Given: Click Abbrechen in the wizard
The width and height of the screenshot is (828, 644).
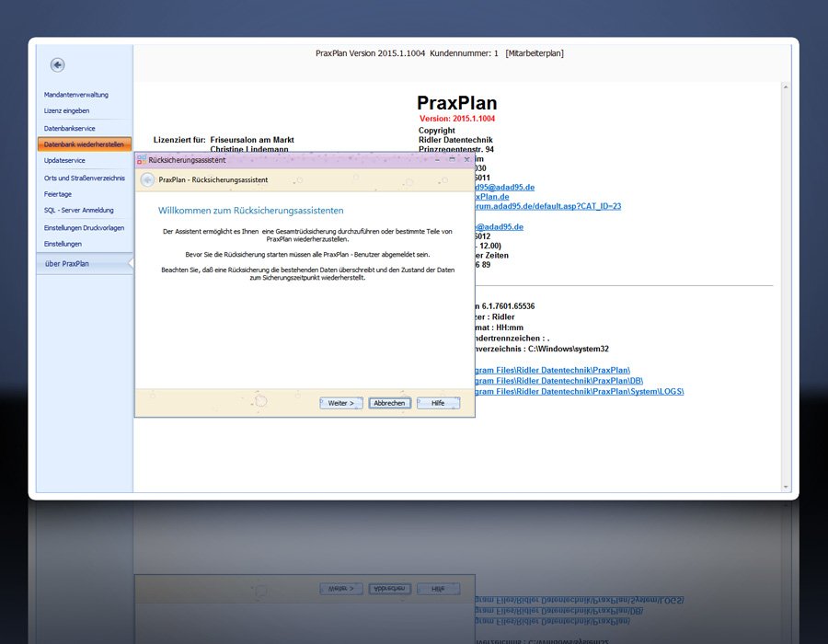Looking at the screenshot, I should click(389, 403).
